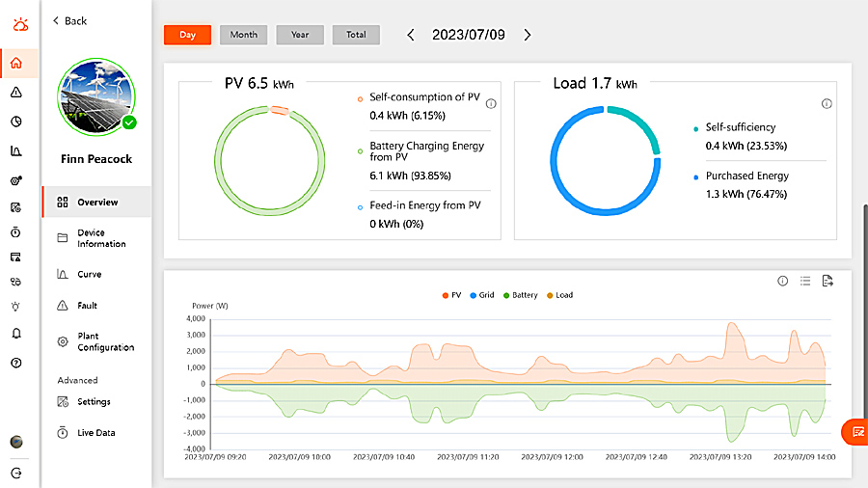868x488 pixels.
Task: Open the alarm warning triangle icon
Action: (x=16, y=93)
